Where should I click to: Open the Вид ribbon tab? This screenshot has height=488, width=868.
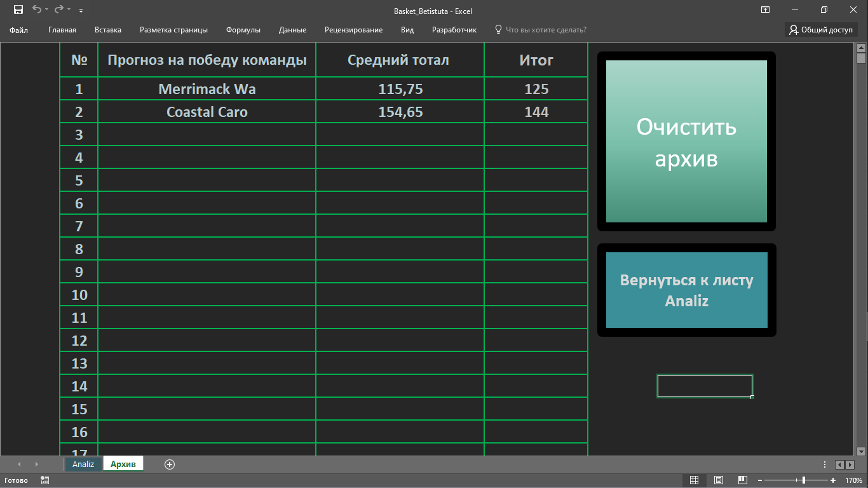pyautogui.click(x=407, y=30)
